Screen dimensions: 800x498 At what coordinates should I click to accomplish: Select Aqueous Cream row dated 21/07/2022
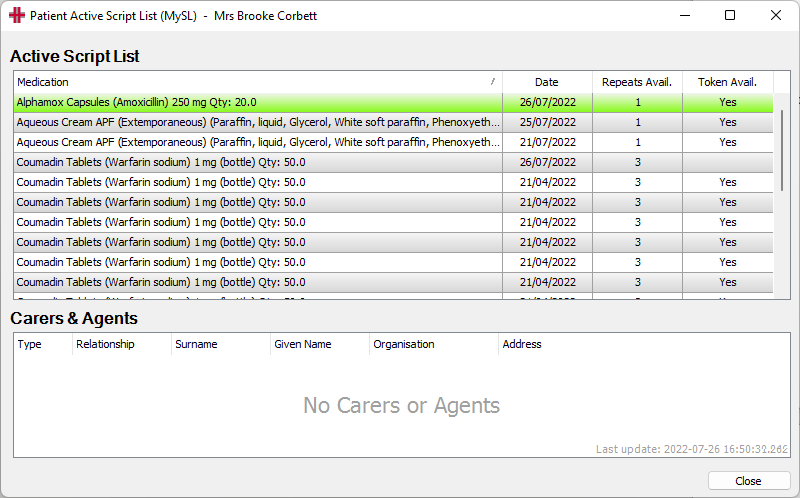tap(393, 142)
